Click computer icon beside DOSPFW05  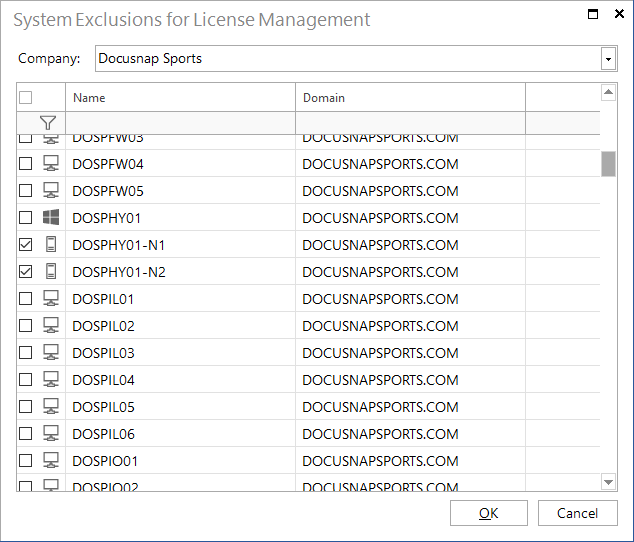[x=51, y=191]
